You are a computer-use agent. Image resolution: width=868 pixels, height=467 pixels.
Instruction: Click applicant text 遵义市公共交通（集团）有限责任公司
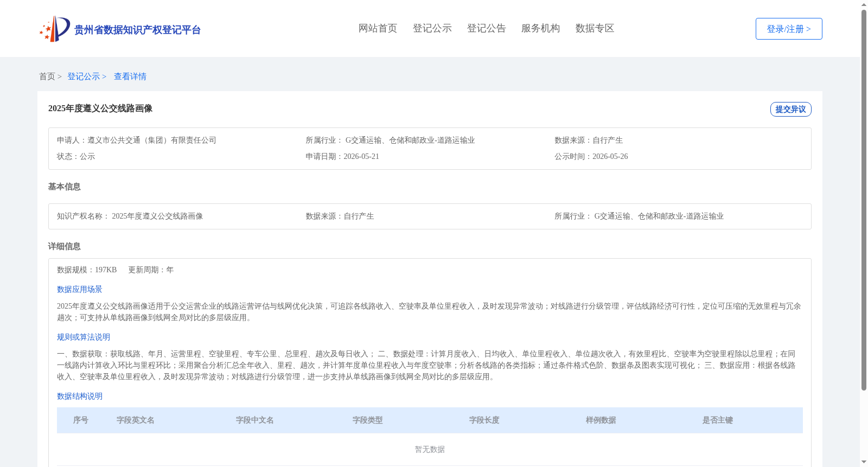coord(152,140)
